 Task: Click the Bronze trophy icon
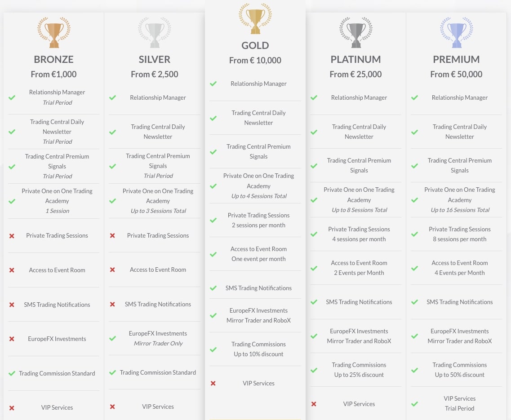[54, 32]
